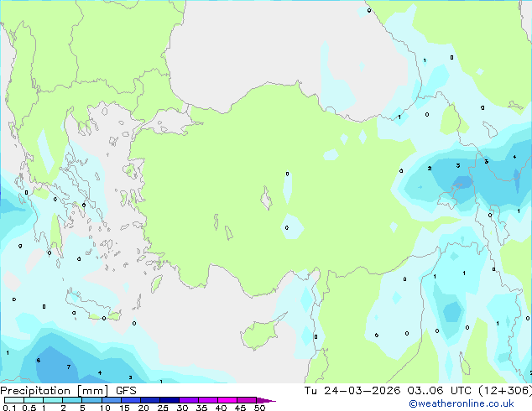The image size is (532, 411).
Task: Select the 5 to 10 mm legend color
Action: (x=91, y=400)
